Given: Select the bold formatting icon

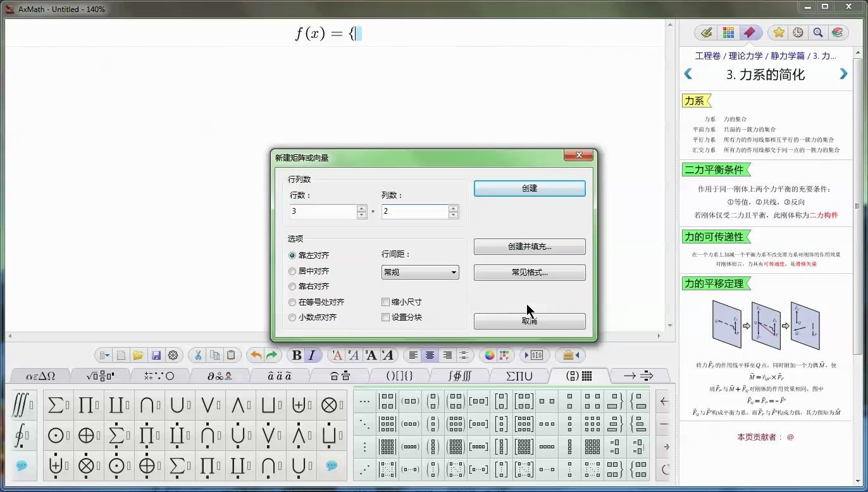Looking at the screenshot, I should 296,355.
